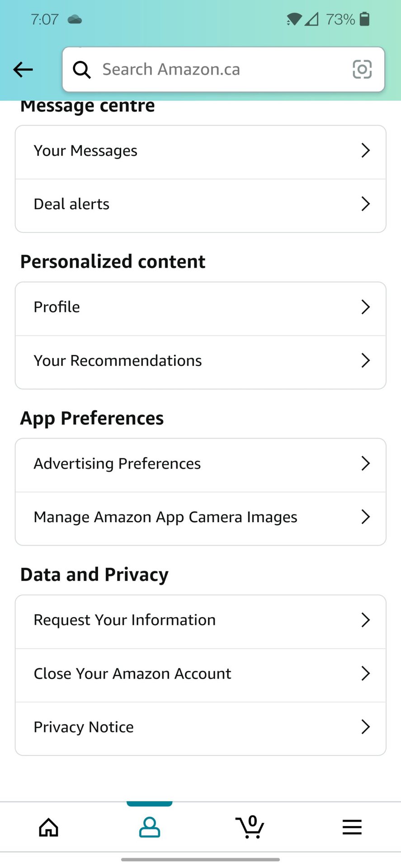This screenshot has height=868, width=401.
Task: Open the account profile tab icon
Action: coord(149,827)
